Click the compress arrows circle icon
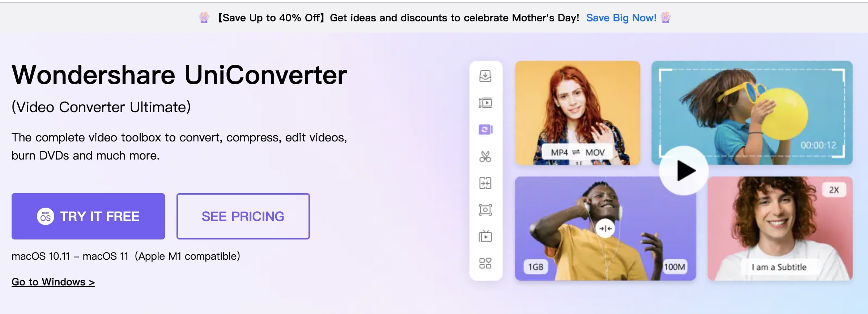This screenshot has height=314, width=868. point(605,228)
